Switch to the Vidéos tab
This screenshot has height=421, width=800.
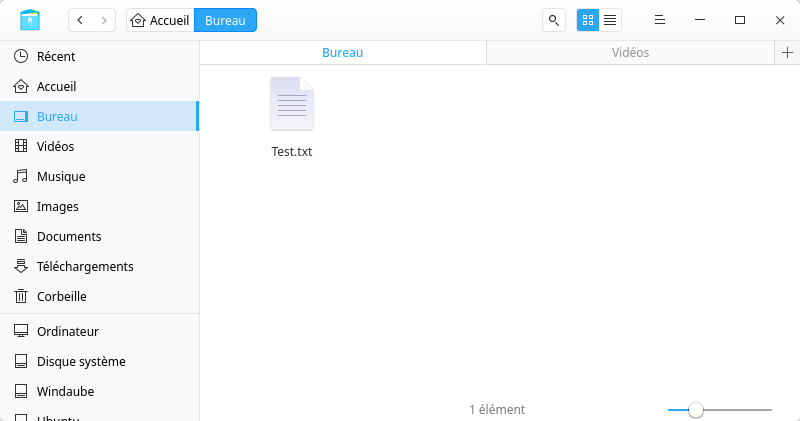pyautogui.click(x=631, y=53)
